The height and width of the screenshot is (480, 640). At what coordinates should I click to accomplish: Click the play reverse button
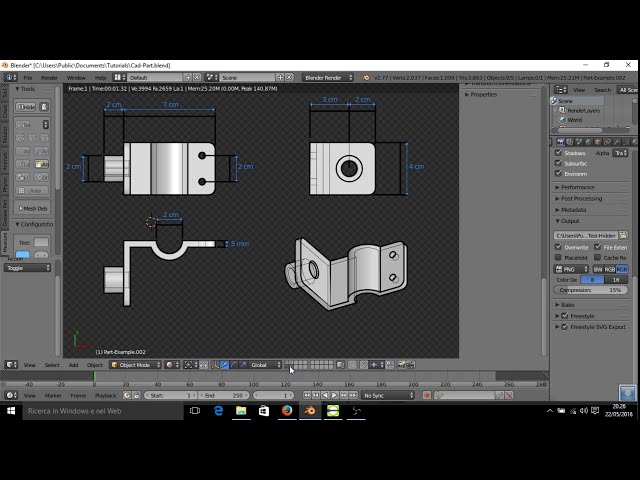pyautogui.click(x=325, y=395)
